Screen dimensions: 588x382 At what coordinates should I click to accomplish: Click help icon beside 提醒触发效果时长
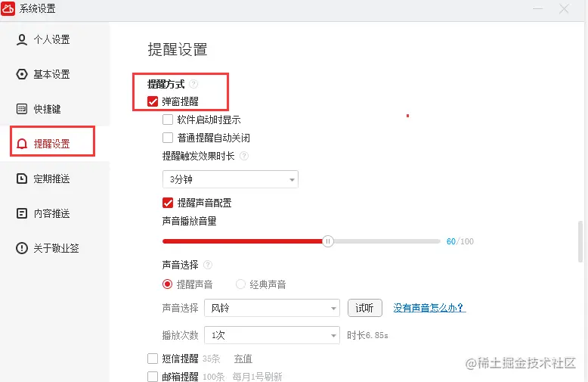point(244,156)
